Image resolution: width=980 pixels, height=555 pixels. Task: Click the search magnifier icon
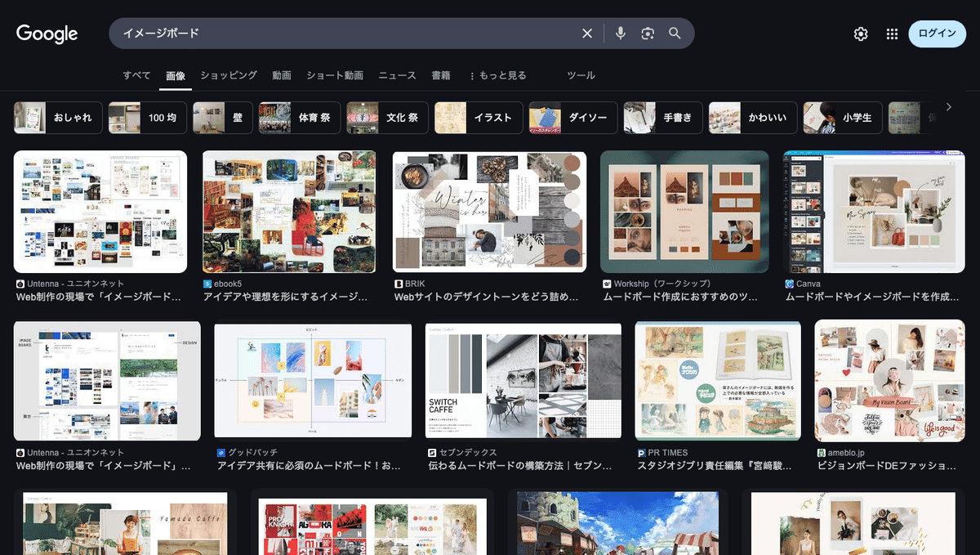point(675,33)
